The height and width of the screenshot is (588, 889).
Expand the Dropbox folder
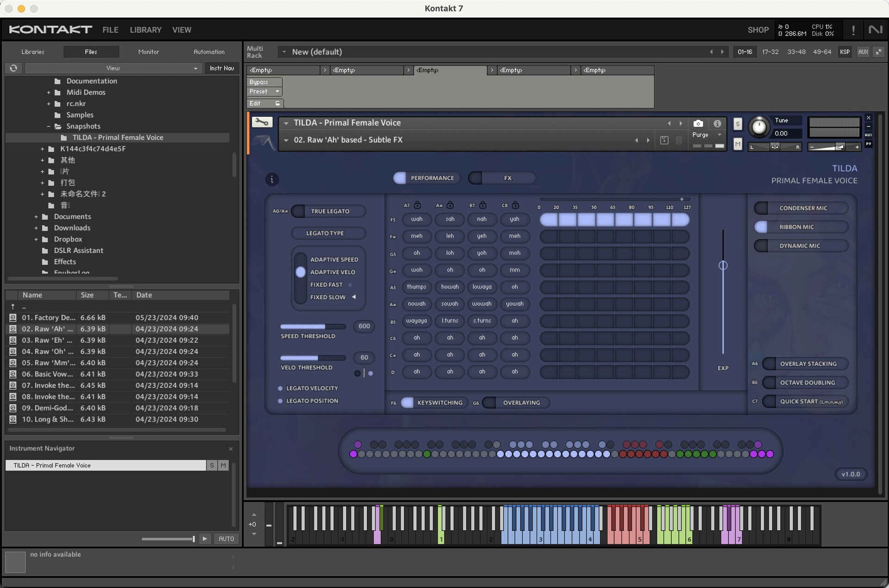(x=36, y=239)
